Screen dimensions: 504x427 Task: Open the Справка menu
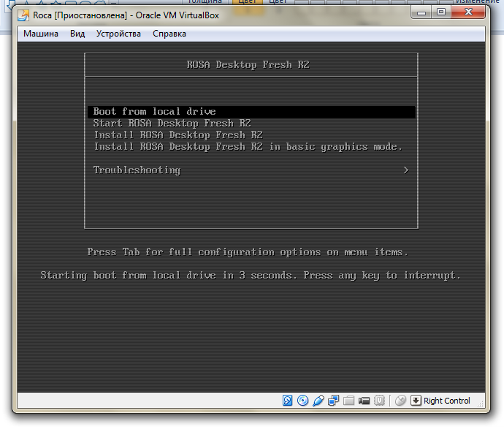169,34
